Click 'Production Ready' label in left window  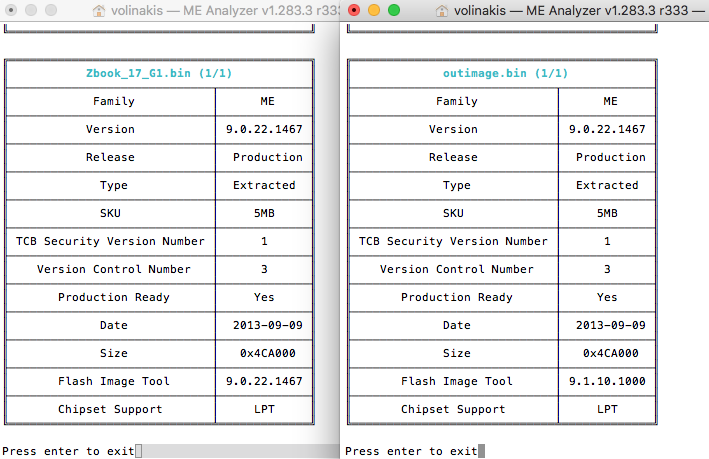[114, 298]
